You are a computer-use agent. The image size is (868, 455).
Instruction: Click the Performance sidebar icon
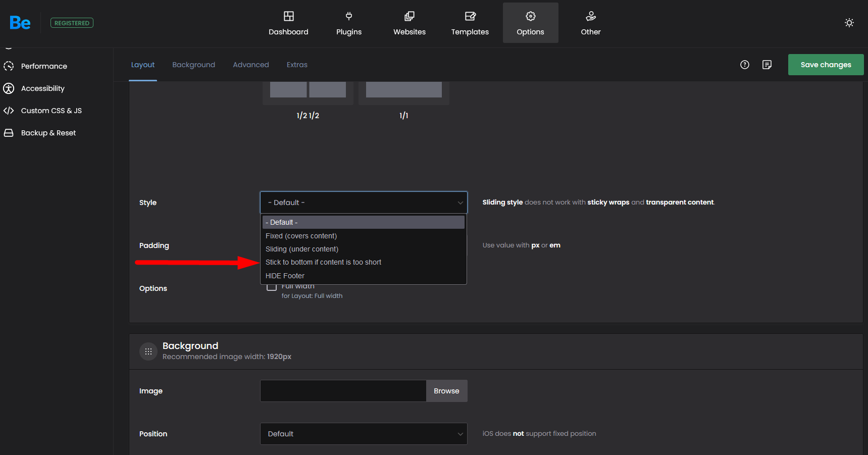click(x=9, y=66)
